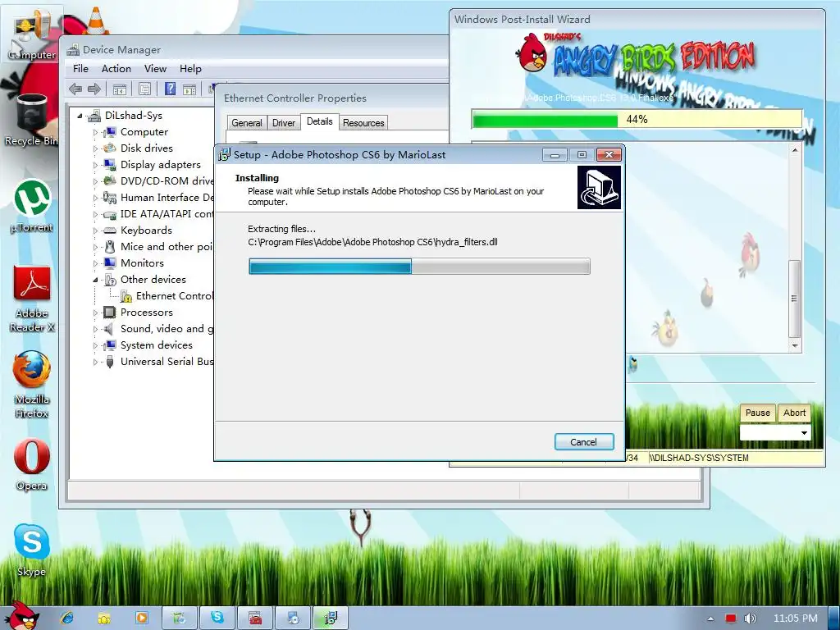Open Adobe Reader X desktop shortcut
The width and height of the screenshot is (840, 630).
32,299
